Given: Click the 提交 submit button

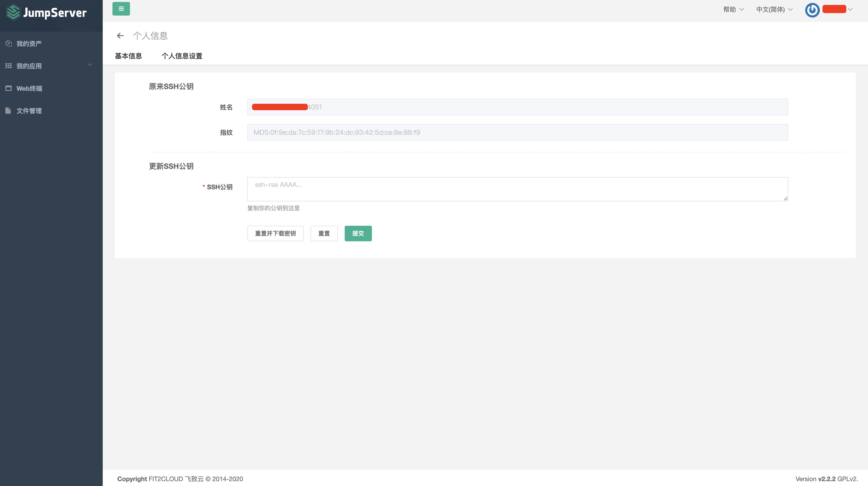Looking at the screenshot, I should [x=358, y=234].
